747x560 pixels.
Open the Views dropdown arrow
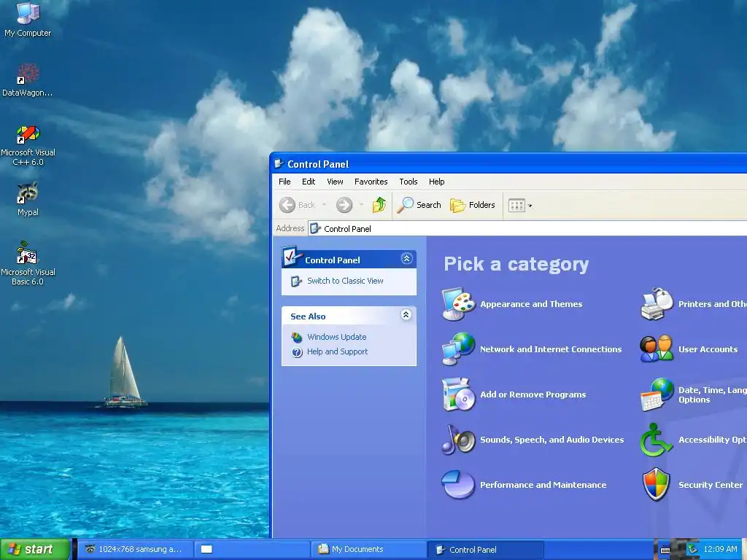[530, 206]
